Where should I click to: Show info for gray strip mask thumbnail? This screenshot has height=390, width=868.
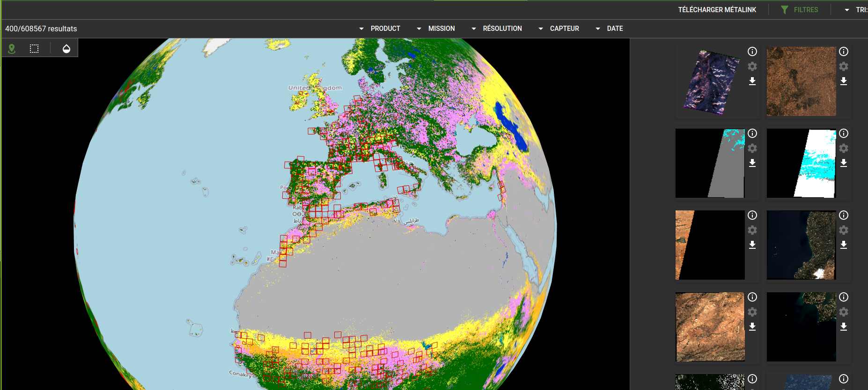(752, 133)
